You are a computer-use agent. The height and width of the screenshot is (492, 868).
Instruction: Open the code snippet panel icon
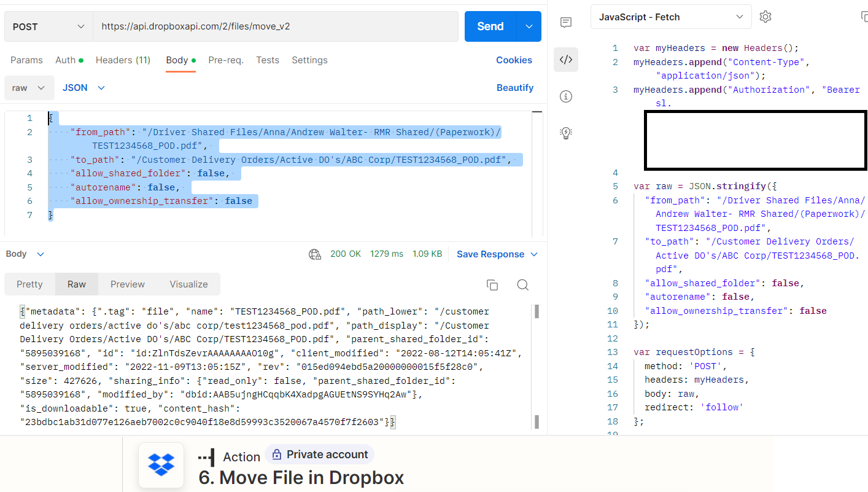tap(566, 60)
